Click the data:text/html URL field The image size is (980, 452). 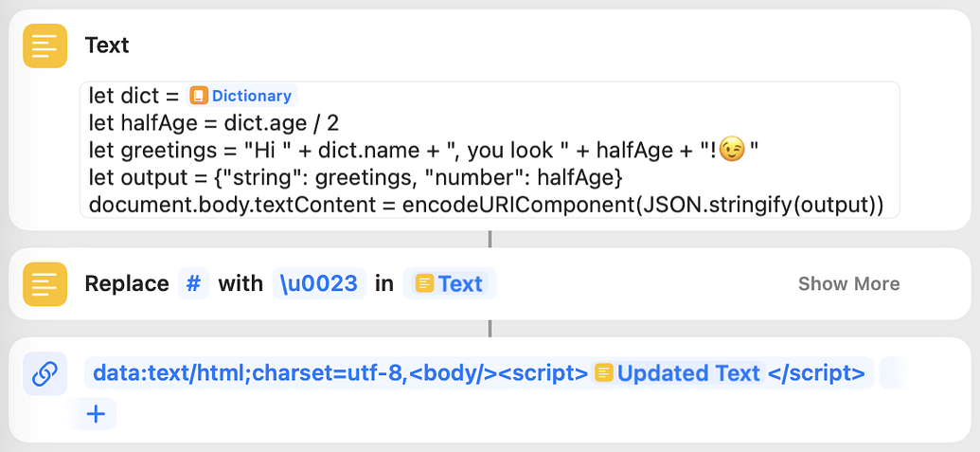(479, 373)
